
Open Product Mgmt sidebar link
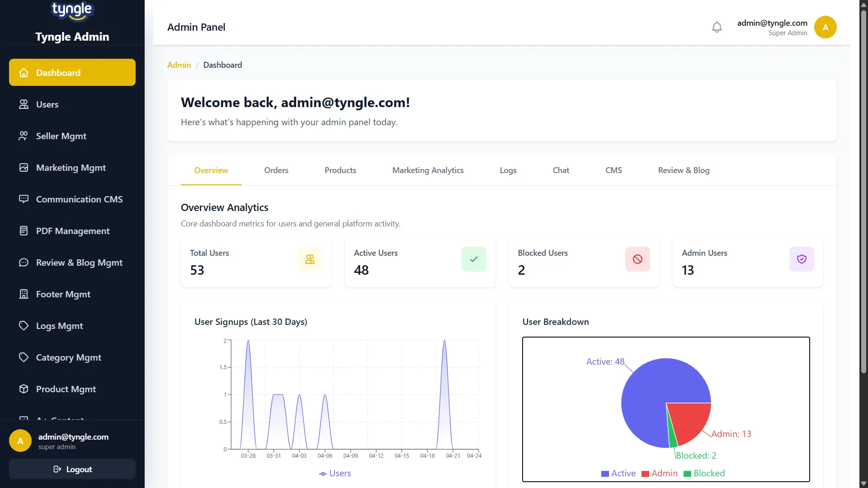click(72, 389)
